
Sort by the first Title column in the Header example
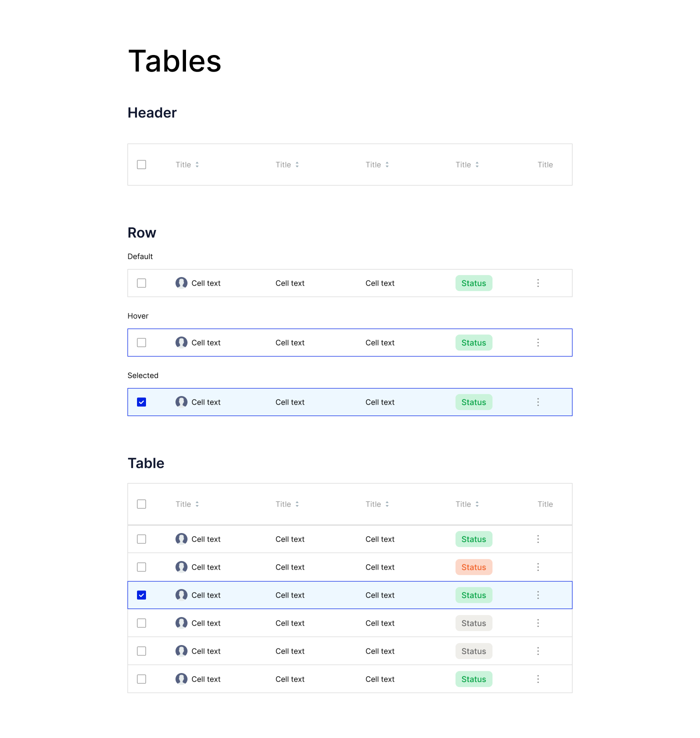pyautogui.click(x=197, y=164)
